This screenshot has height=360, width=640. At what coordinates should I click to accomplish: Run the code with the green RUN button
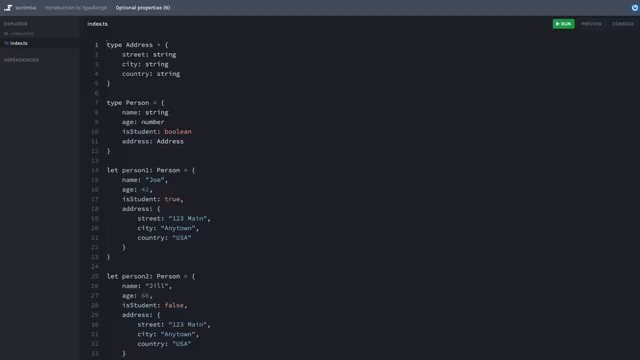(563, 24)
